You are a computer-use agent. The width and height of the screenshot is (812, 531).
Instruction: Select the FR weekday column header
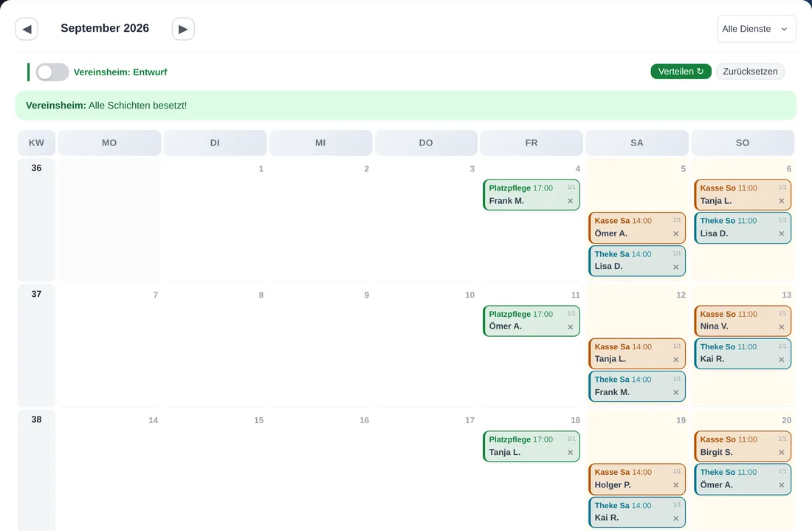tap(531, 143)
